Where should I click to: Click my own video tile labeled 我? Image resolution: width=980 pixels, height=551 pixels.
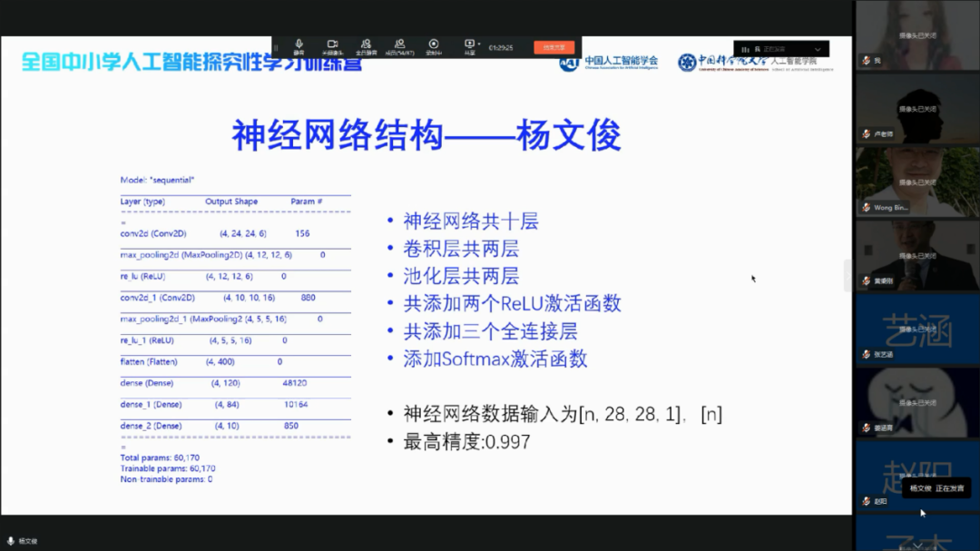917,34
